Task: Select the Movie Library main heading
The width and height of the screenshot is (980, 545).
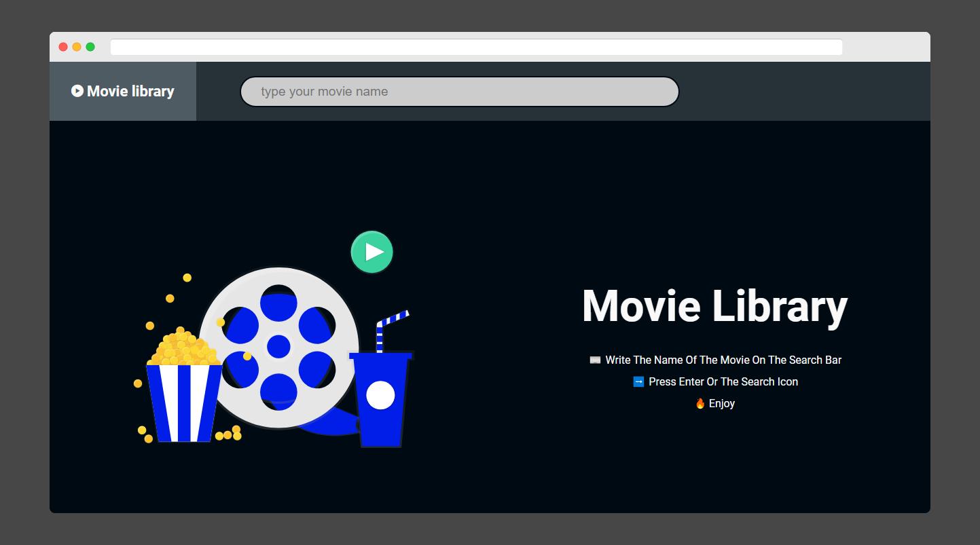Action: pyautogui.click(x=714, y=307)
